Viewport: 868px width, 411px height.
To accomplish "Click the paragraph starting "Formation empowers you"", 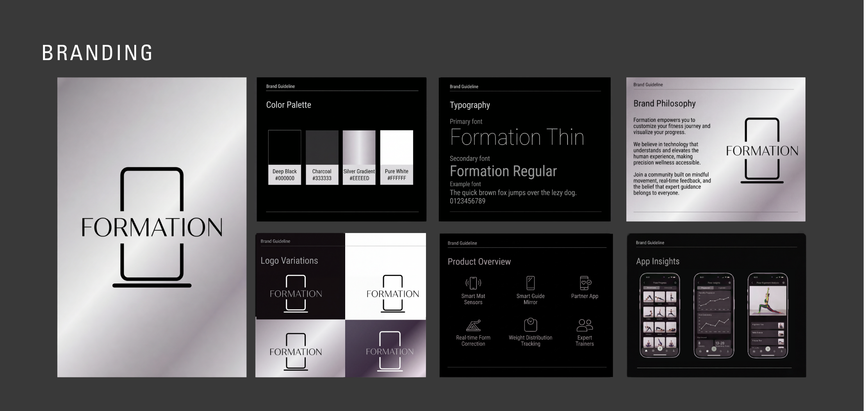I will (x=672, y=126).
